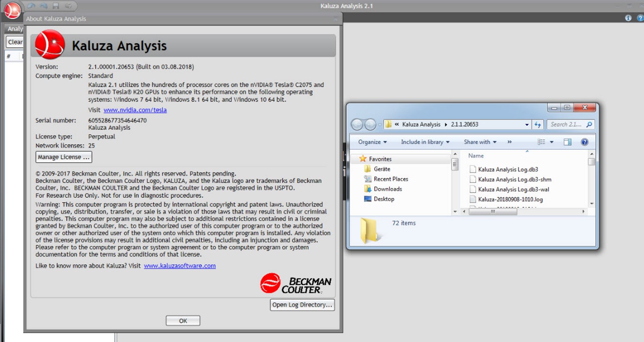Click the blue info icon in Kaluza header
The width and height of the screenshot is (644, 342).
coord(628,18)
